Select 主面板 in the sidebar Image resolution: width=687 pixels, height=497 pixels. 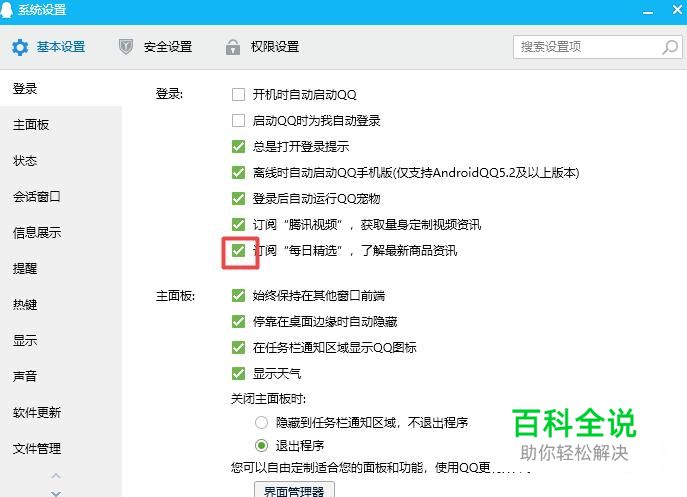point(61,125)
